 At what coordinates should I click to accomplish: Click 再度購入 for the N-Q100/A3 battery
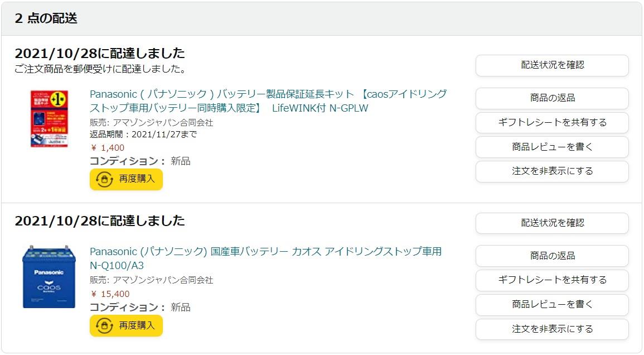point(126,326)
